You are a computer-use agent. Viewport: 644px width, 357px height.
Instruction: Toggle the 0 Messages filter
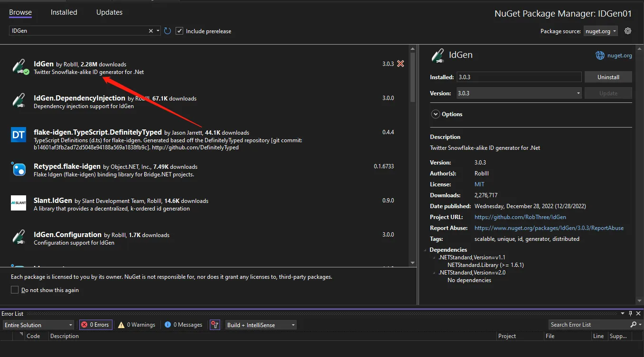pos(183,325)
